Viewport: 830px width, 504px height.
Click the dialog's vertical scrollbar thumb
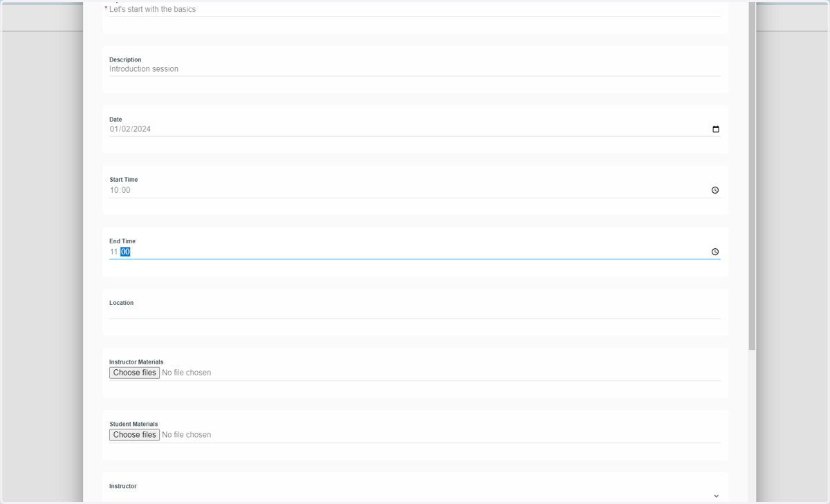[x=752, y=176]
